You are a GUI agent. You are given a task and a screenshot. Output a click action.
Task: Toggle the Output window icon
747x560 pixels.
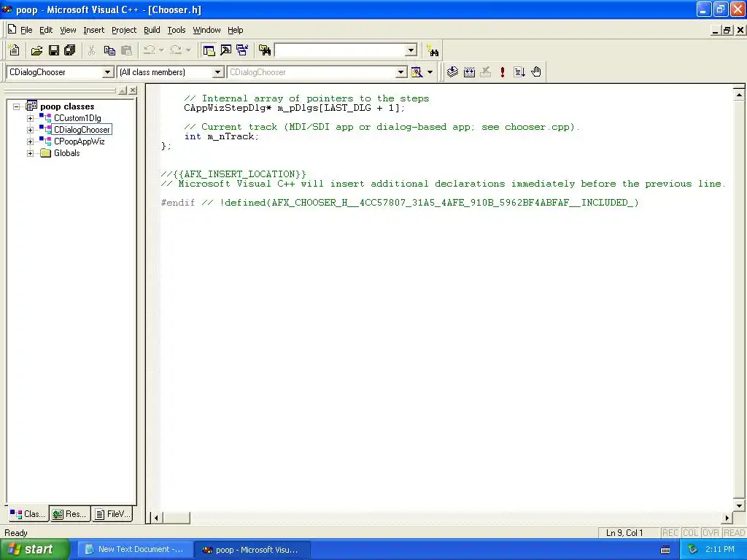point(225,50)
